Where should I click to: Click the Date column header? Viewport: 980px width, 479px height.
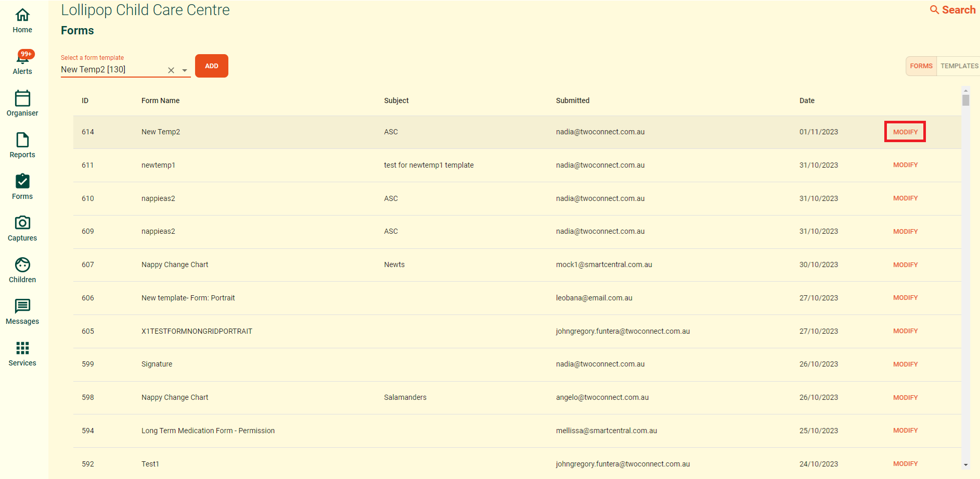(x=807, y=101)
